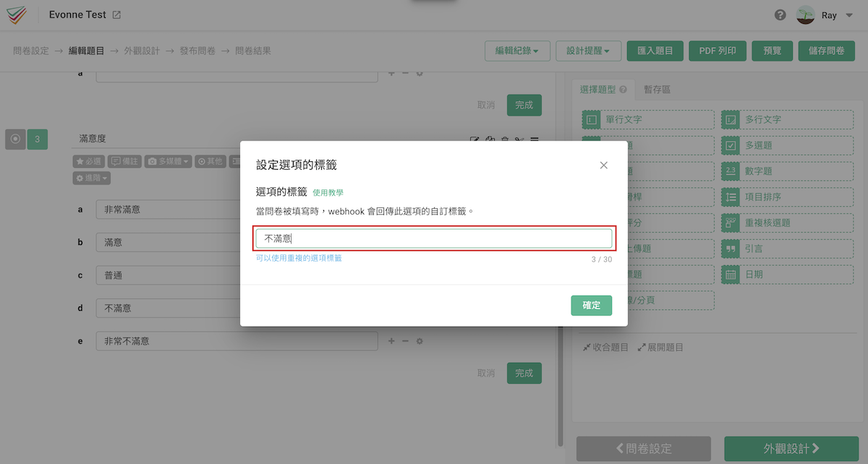Image resolution: width=868 pixels, height=464 pixels.
Task: Switch to the 暫存區 tab
Action: (657, 90)
